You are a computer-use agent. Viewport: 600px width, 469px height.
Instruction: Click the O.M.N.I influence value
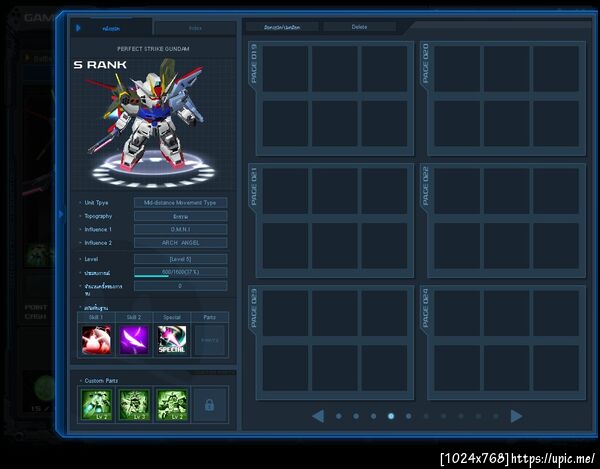(180, 230)
